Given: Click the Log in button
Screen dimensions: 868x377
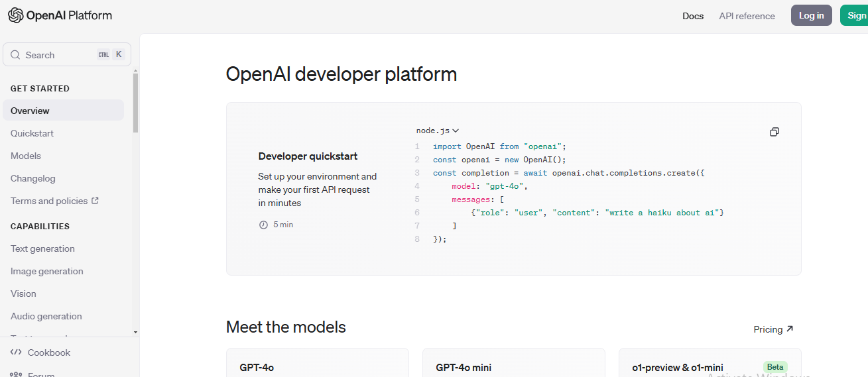Looking at the screenshot, I should 812,15.
